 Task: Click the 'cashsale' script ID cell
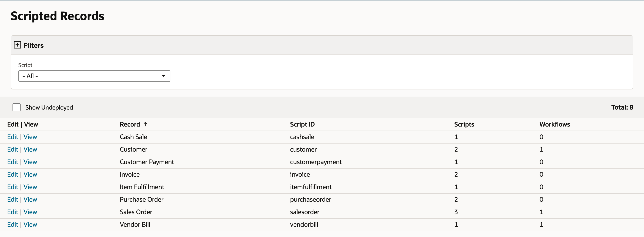pyautogui.click(x=302, y=137)
